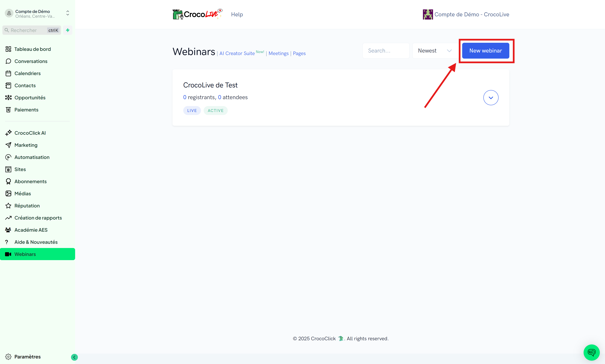Image resolution: width=605 pixels, height=364 pixels.
Task: Select the Webinars menu item
Action: (x=38, y=254)
